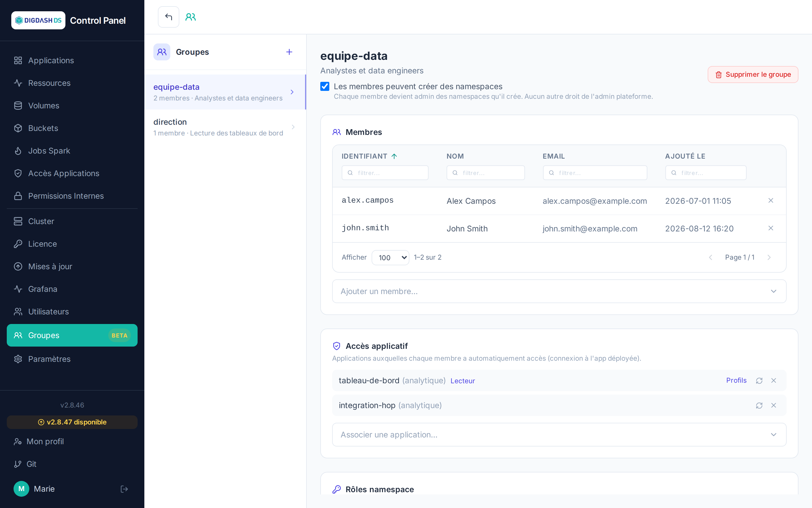Open Mon profil link
The width and height of the screenshot is (812, 508).
click(72, 441)
